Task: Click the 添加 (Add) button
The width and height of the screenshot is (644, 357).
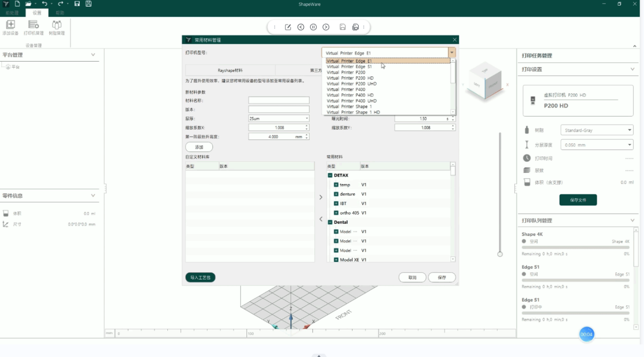Action: (x=199, y=147)
